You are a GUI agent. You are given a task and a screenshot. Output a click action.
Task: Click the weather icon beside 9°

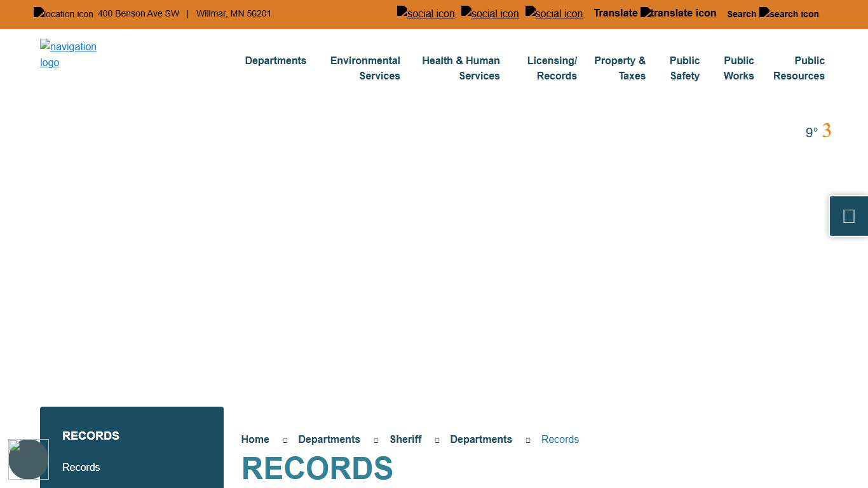pyautogui.click(x=827, y=131)
